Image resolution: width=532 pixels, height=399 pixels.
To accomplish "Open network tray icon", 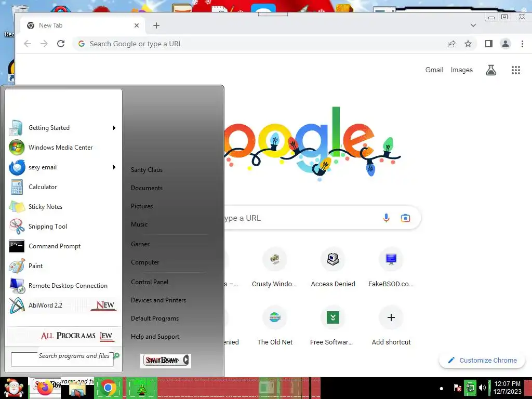I will [470, 388].
